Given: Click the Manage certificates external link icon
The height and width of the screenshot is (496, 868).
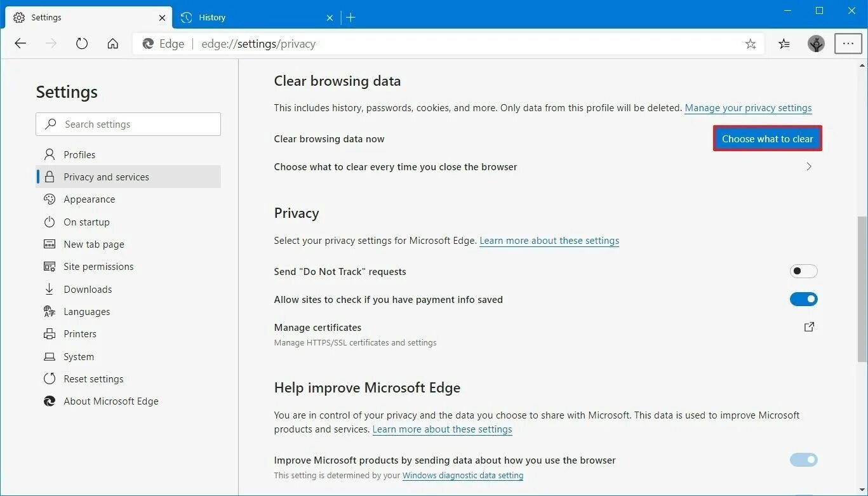Looking at the screenshot, I should coord(809,326).
